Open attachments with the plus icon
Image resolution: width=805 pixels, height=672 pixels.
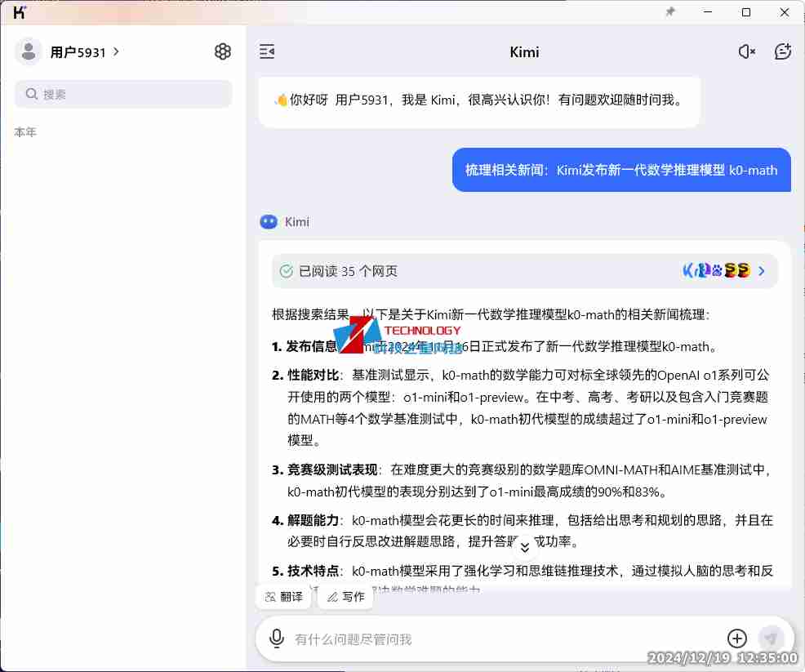[736, 639]
